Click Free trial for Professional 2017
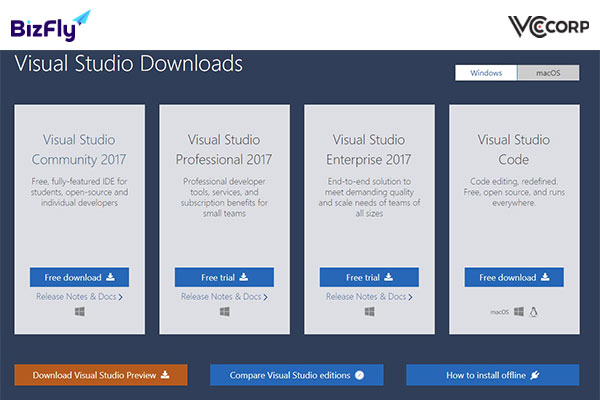600x400 pixels. (x=224, y=277)
